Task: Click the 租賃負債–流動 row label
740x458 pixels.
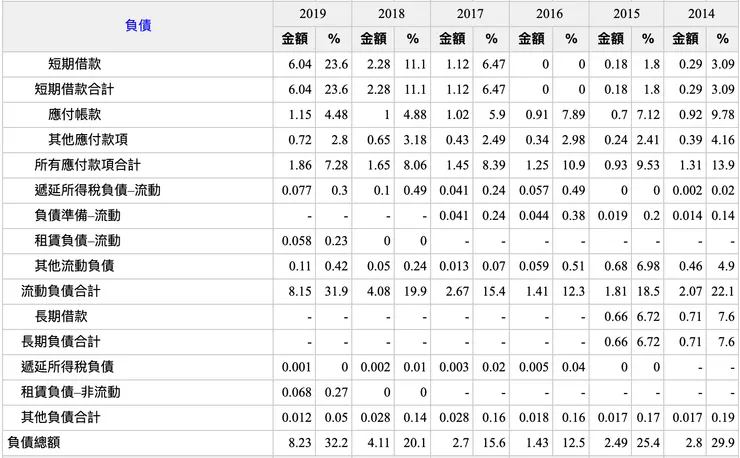Action: tap(77, 241)
